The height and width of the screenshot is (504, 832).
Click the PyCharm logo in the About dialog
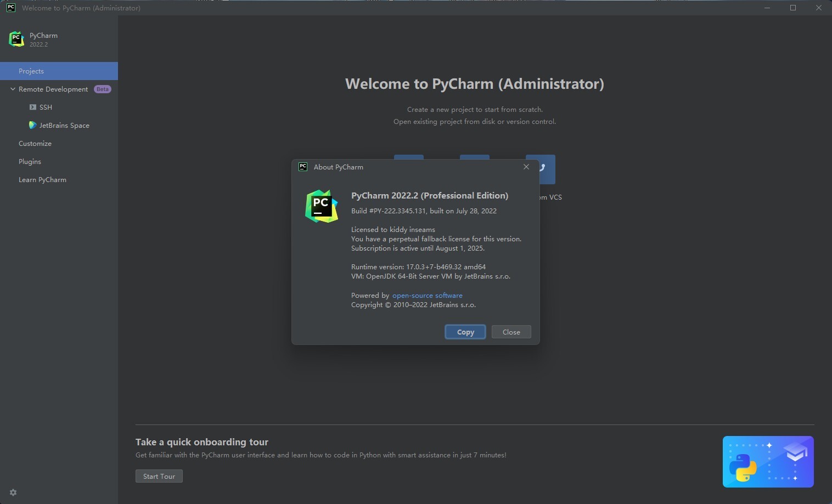[322, 206]
